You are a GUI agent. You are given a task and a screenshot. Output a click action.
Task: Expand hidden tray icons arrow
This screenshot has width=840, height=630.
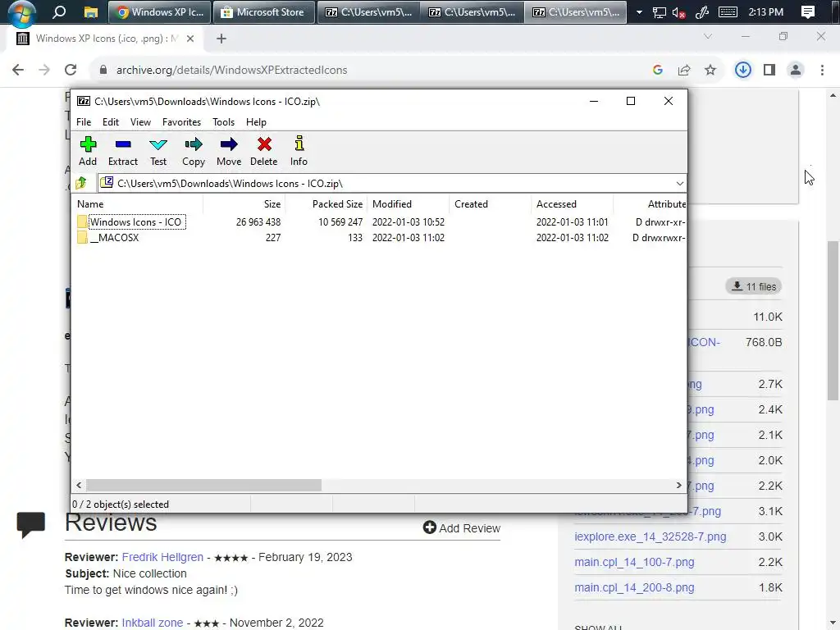(639, 11)
